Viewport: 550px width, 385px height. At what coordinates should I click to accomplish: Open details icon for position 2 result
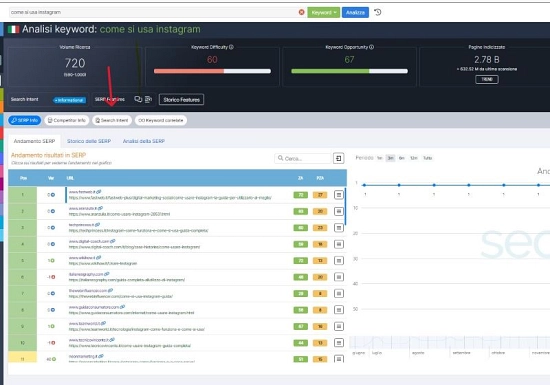pyautogui.click(x=338, y=211)
